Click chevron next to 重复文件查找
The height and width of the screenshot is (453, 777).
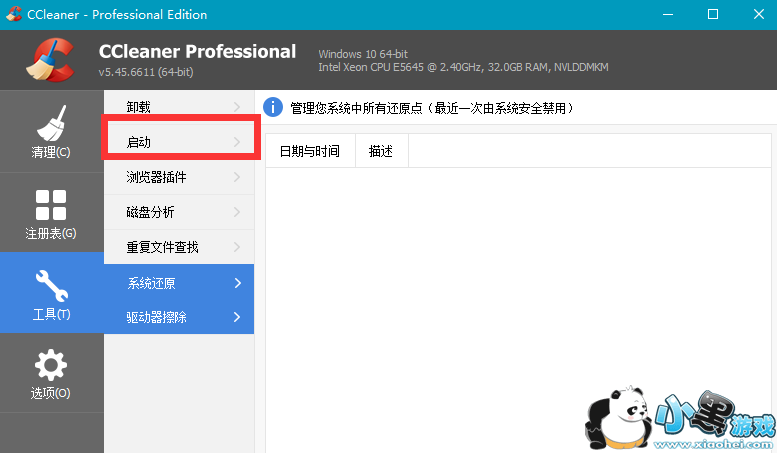coord(237,247)
